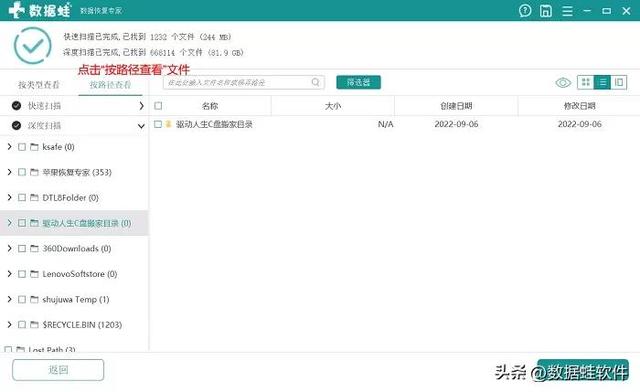Screen dimensions: 640x392
Task: Select 苹果恢复专家 (353) tree label
Action: pos(77,172)
